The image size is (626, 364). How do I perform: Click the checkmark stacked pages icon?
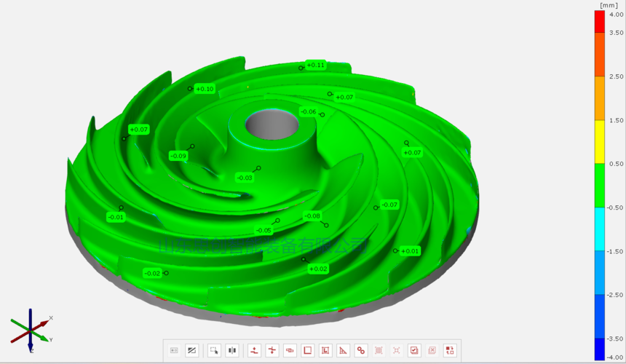click(x=414, y=350)
